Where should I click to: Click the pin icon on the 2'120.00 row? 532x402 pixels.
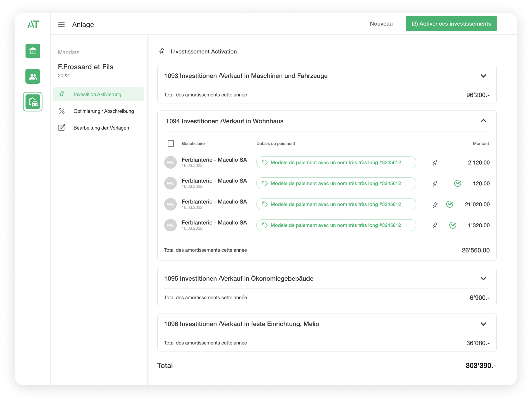pyautogui.click(x=435, y=163)
